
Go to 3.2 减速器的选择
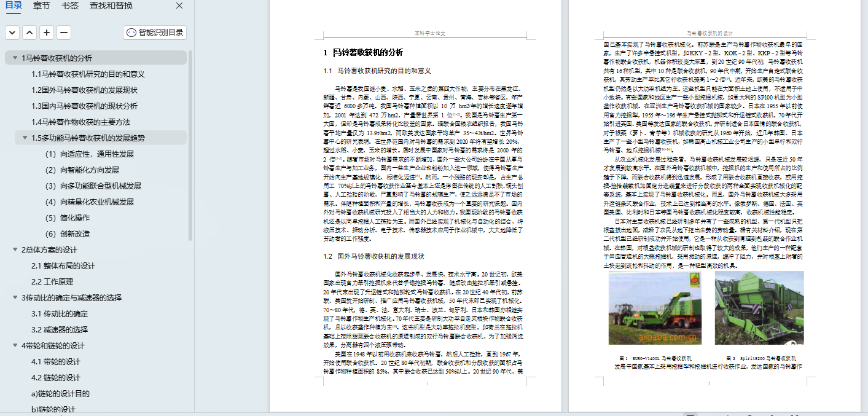click(60, 330)
